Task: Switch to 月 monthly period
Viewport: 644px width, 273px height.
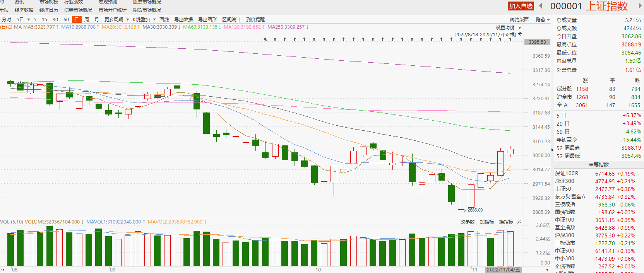Action: click(96, 20)
